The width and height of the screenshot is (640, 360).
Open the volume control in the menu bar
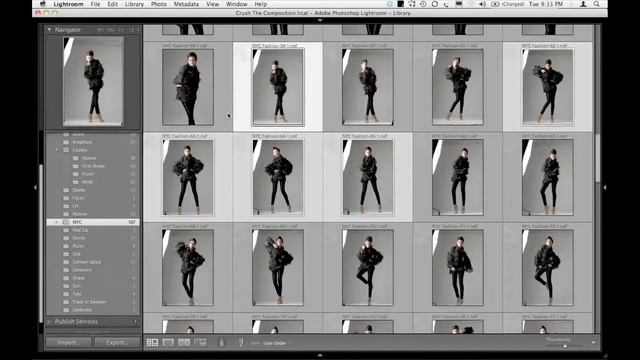482,4
